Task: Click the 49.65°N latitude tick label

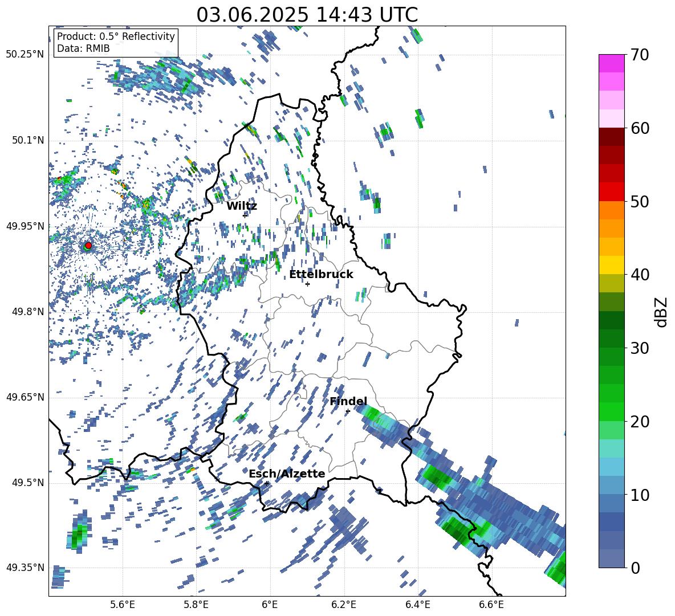Action: pos(25,397)
